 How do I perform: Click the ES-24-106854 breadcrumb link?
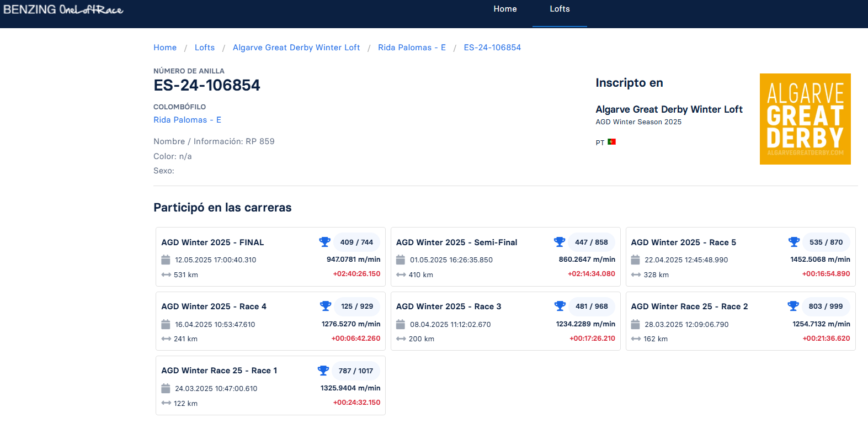[x=492, y=47]
